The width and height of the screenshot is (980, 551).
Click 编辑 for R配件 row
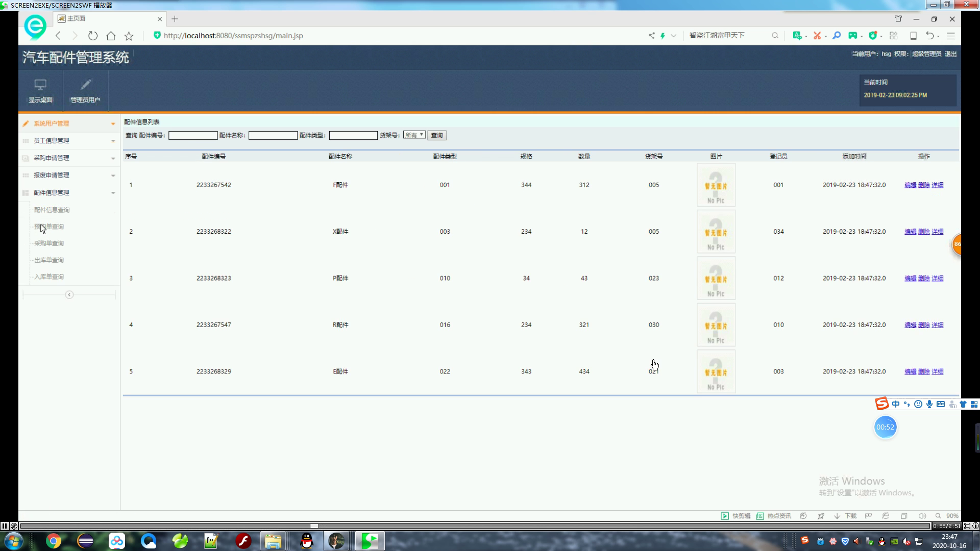[910, 325]
